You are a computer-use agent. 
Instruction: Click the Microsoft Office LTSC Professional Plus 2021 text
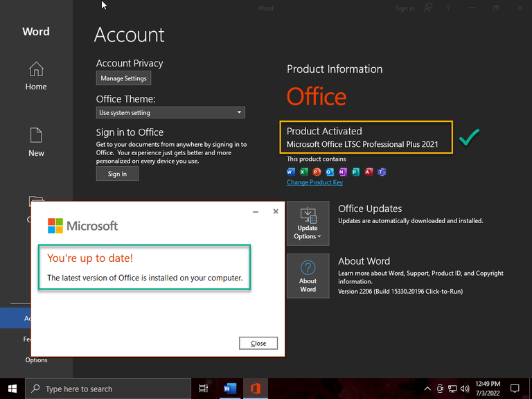tap(362, 144)
